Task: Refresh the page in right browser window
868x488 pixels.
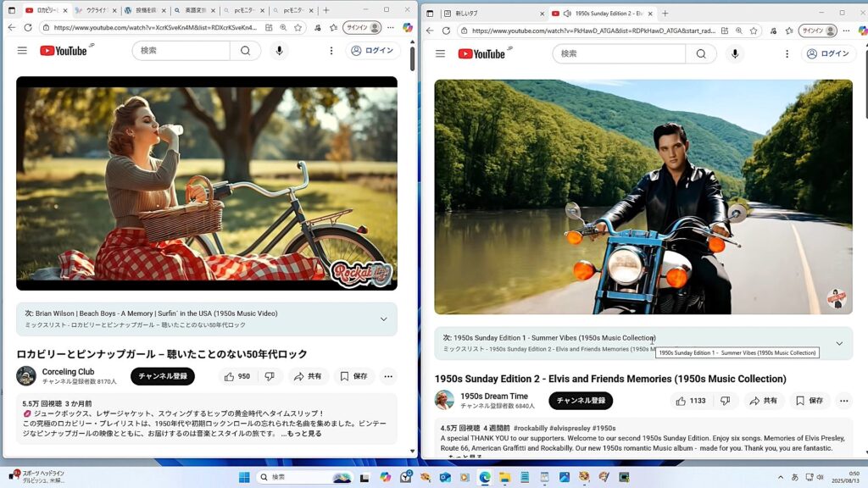Action: 446,30
